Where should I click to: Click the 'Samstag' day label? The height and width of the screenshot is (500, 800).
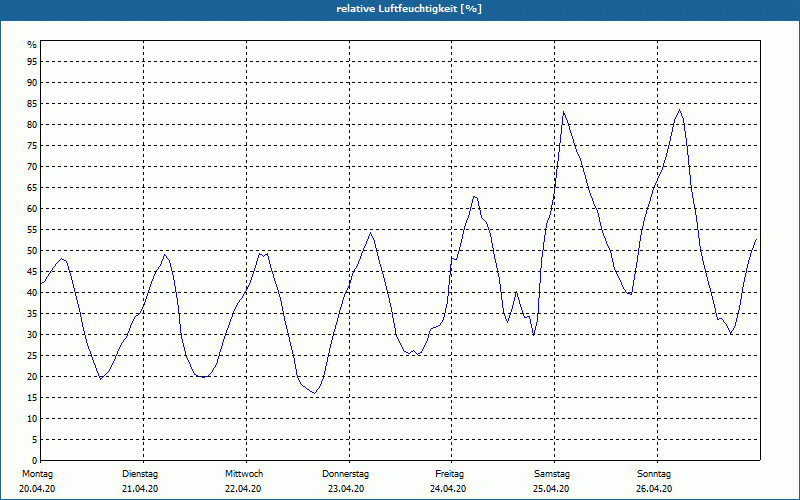(552, 474)
